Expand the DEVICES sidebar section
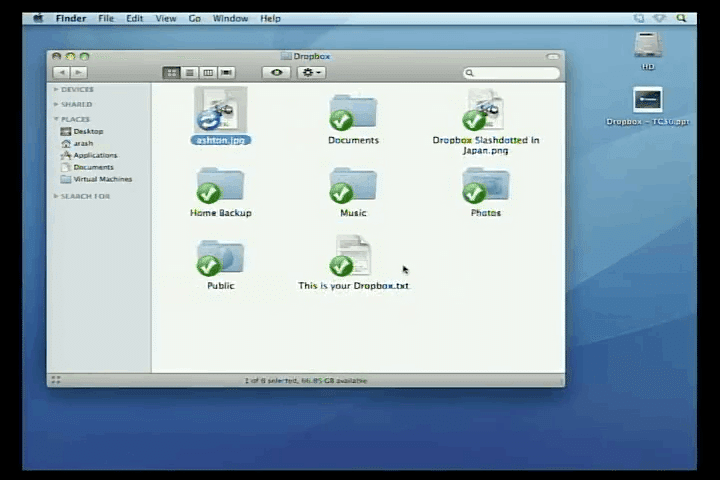This screenshot has width=720, height=480. 56,89
